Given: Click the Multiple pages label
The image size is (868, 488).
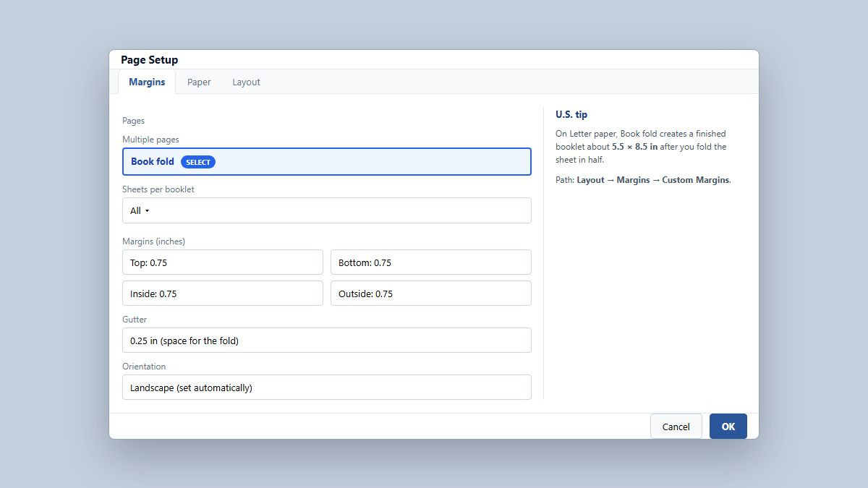Looking at the screenshot, I should pos(150,139).
